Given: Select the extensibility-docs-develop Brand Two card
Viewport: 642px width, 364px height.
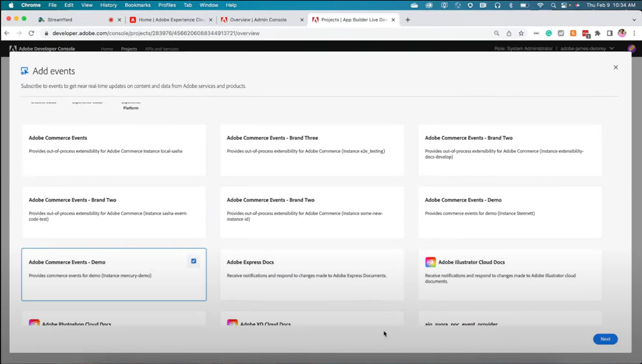Looking at the screenshot, I should tap(510, 150).
